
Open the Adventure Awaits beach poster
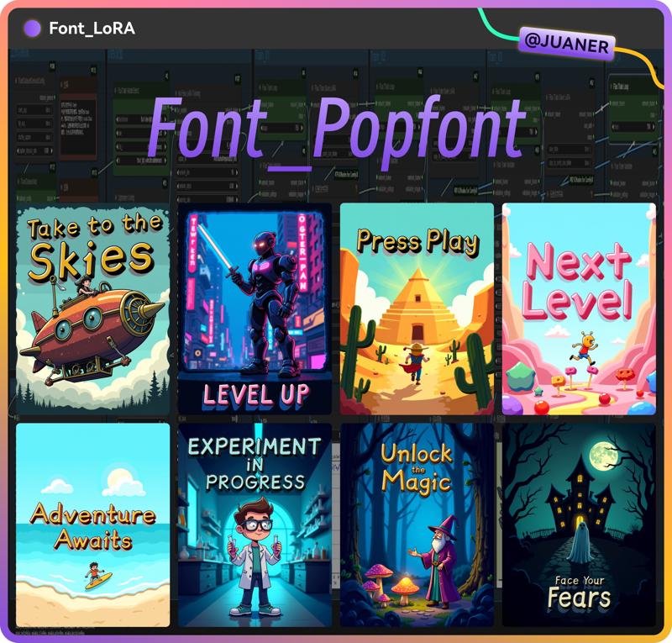[x=92, y=525]
